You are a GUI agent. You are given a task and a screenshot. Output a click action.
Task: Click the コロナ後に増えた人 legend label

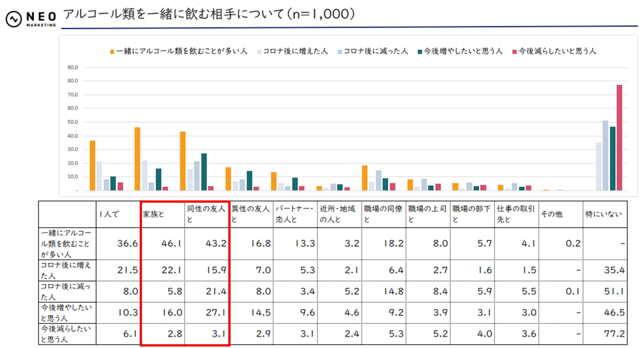pyautogui.click(x=295, y=51)
